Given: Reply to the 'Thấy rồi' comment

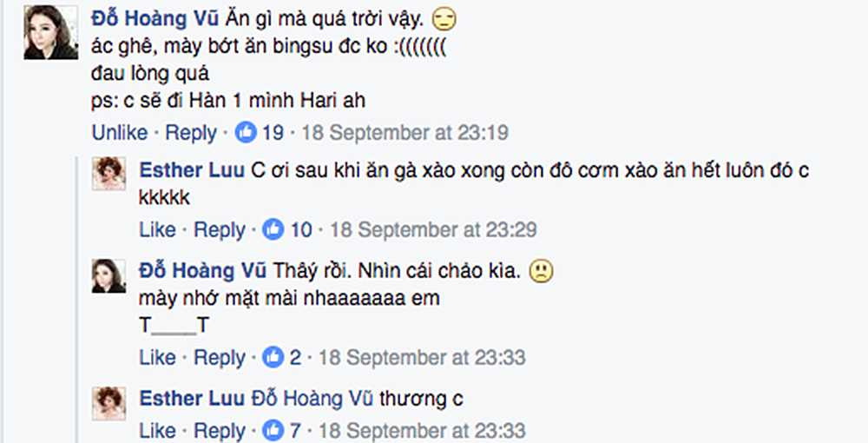Looking at the screenshot, I should [220, 358].
